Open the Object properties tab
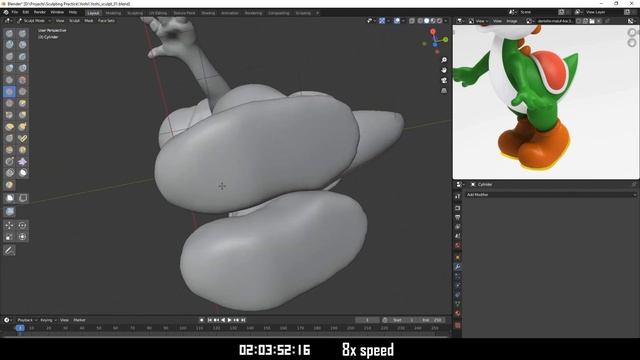Screen dimensions: 640x360 (458, 257)
